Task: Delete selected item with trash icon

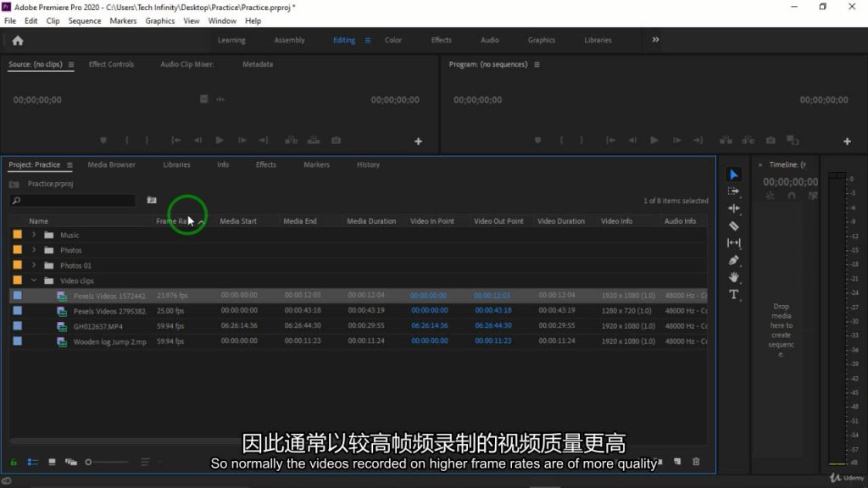Action: (696, 462)
